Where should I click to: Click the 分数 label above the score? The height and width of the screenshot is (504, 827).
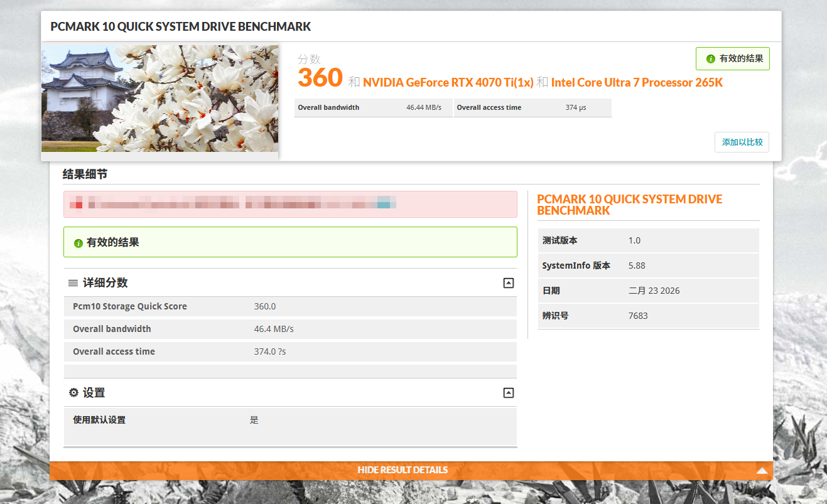(309, 59)
